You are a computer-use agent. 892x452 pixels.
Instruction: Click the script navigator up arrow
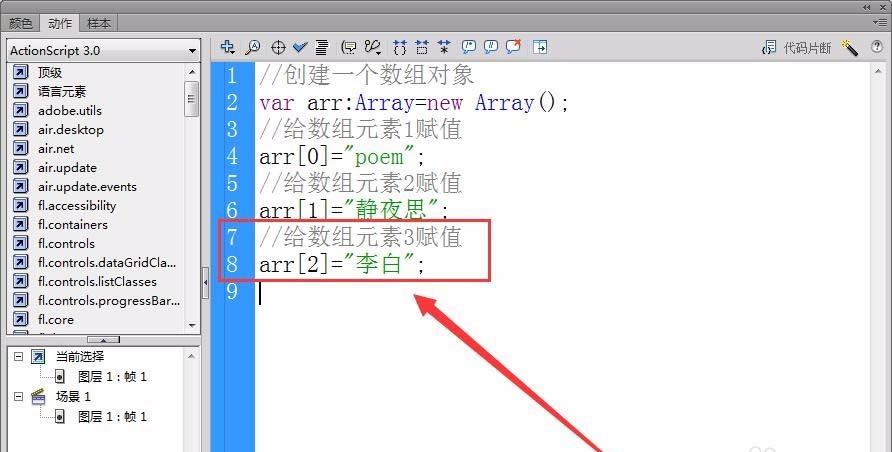tap(191, 356)
